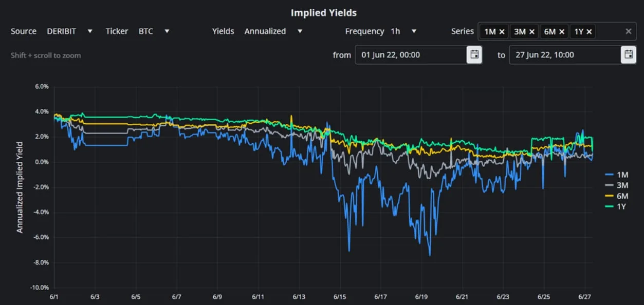Click the 6/11 x-axis date label
Screen dimensions: 644x305
click(258, 297)
